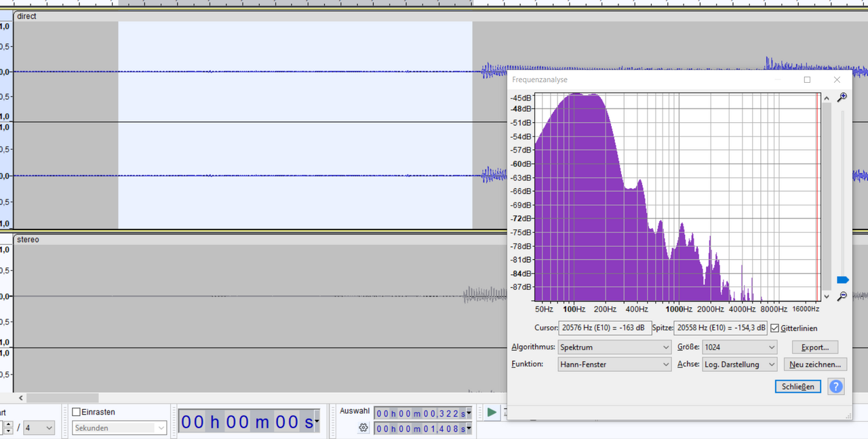Select the 'direct' track name label
Image resolution: width=868 pixels, height=439 pixels.
(26, 16)
